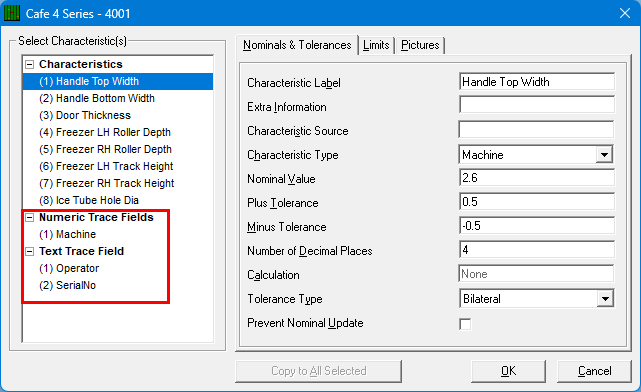Select (7) Freezer RH Track Height
Viewport: 641px width, 392px height.
(x=107, y=184)
